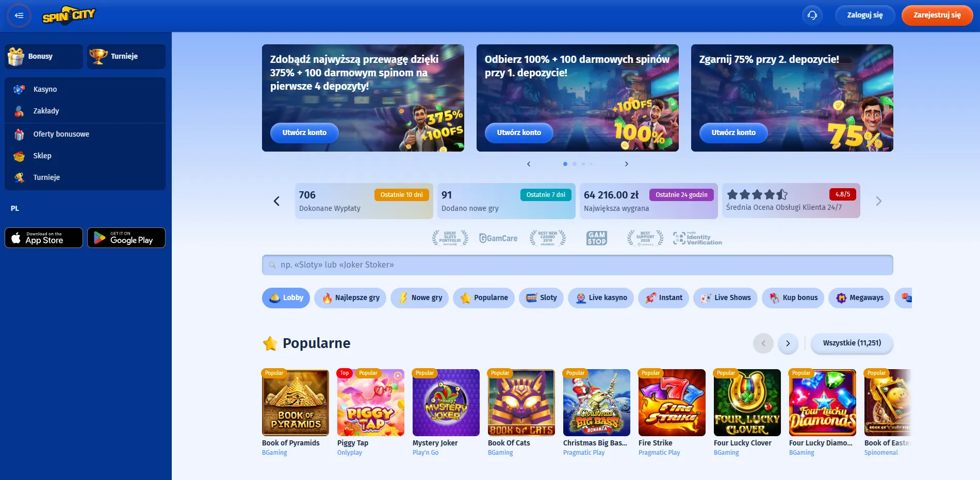
Task: Download from the App Store badge
Action: point(44,238)
